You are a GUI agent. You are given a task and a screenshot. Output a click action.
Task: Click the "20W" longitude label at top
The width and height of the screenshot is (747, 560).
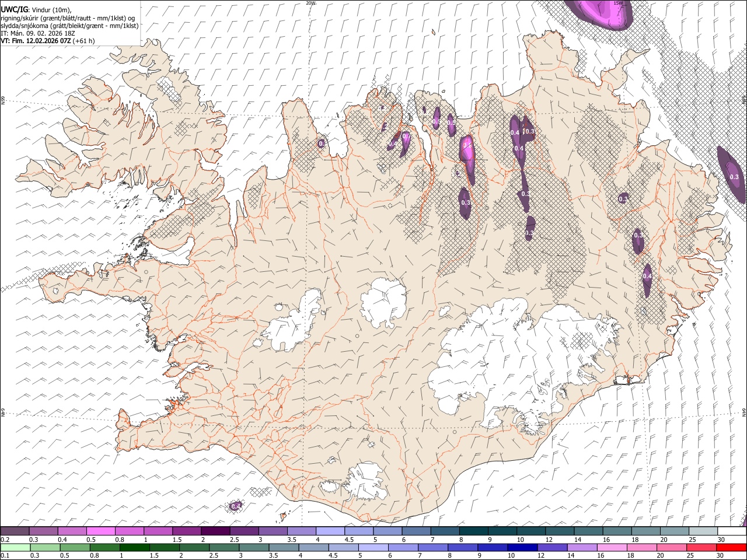click(310, 3)
